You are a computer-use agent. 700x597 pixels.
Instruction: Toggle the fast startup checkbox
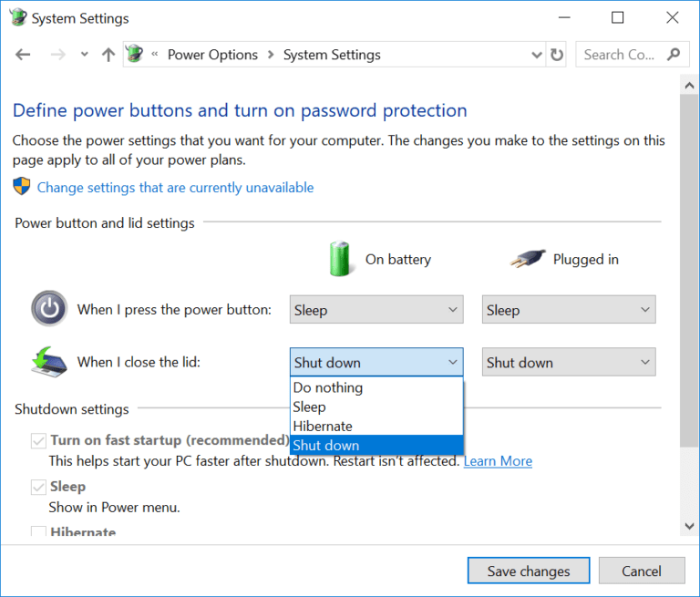(x=38, y=441)
